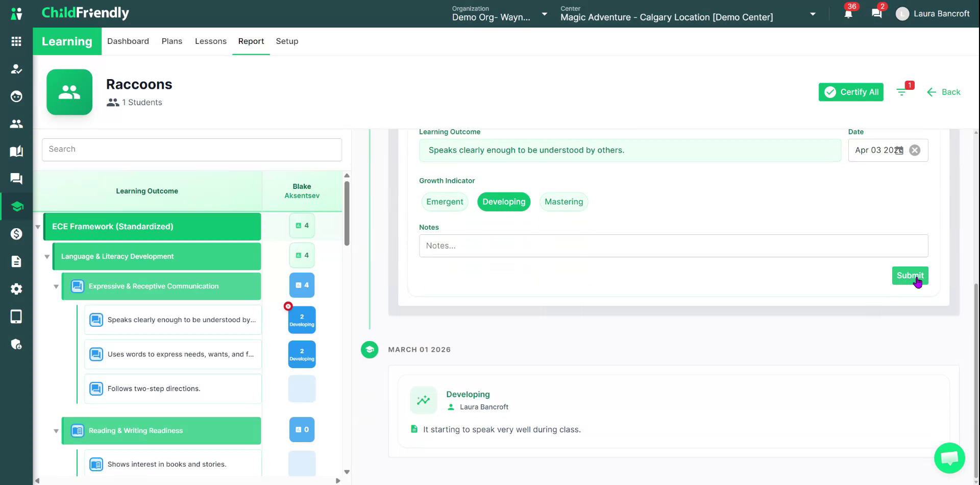This screenshot has width=980, height=485.
Task: Collapse the ECE Framework (Standardized) tree
Action: 38,227
